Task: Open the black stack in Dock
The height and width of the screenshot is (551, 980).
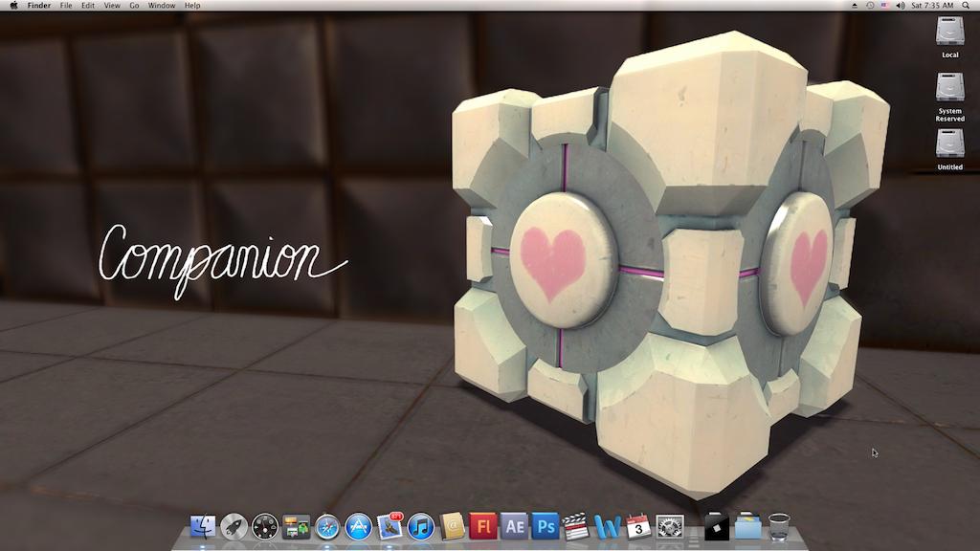Action: 717,527
